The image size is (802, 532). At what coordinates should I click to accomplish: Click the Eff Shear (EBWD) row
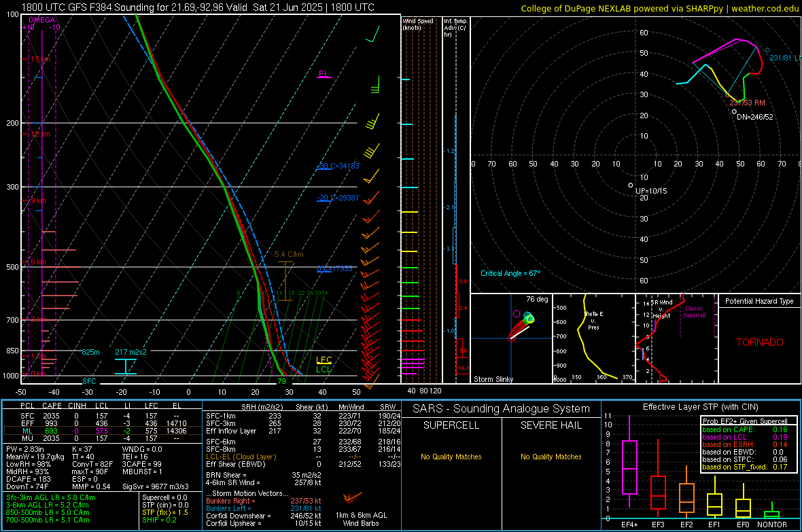click(x=303, y=465)
